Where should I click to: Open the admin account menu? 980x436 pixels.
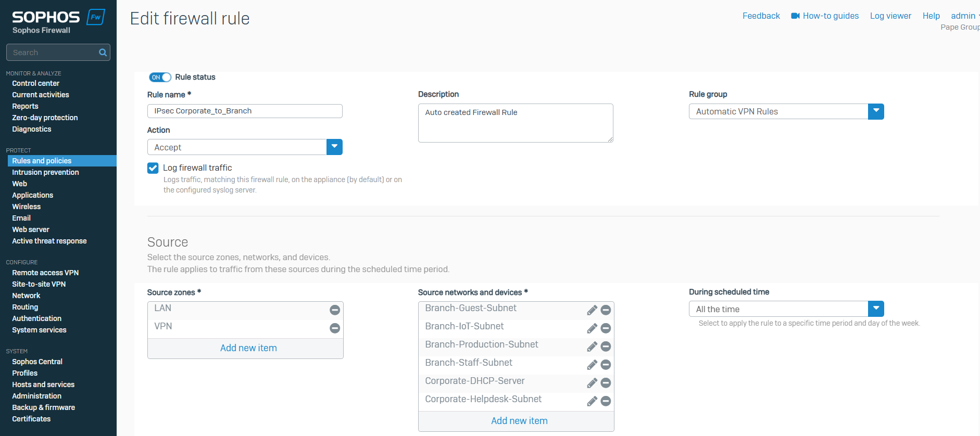click(x=965, y=16)
